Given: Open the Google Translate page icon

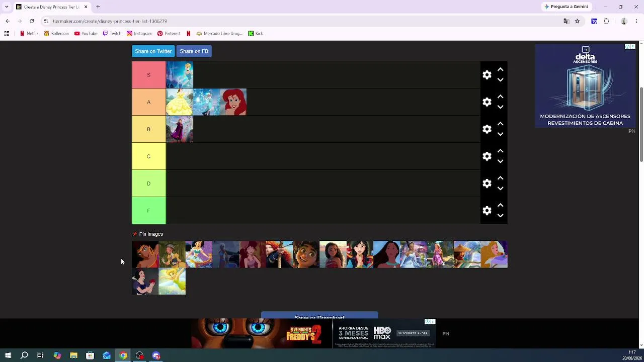Looking at the screenshot, I should (x=567, y=21).
